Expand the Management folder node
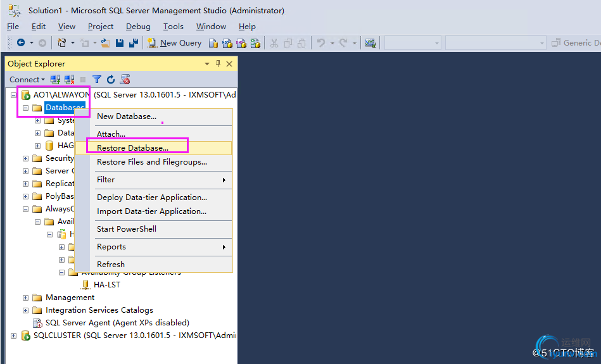 [x=26, y=298]
